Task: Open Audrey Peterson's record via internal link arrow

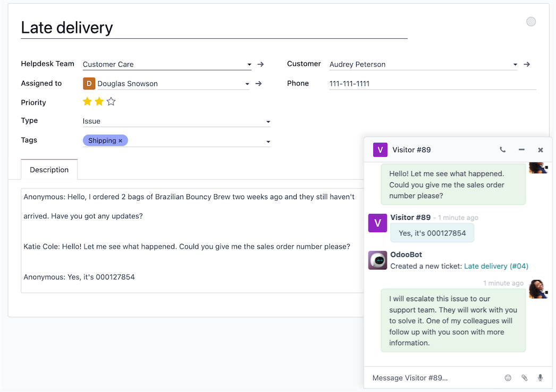Action: [x=527, y=64]
